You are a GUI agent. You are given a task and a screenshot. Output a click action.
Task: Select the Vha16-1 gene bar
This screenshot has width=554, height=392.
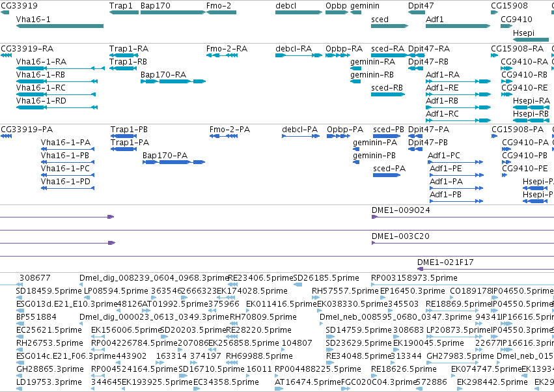click(60, 26)
